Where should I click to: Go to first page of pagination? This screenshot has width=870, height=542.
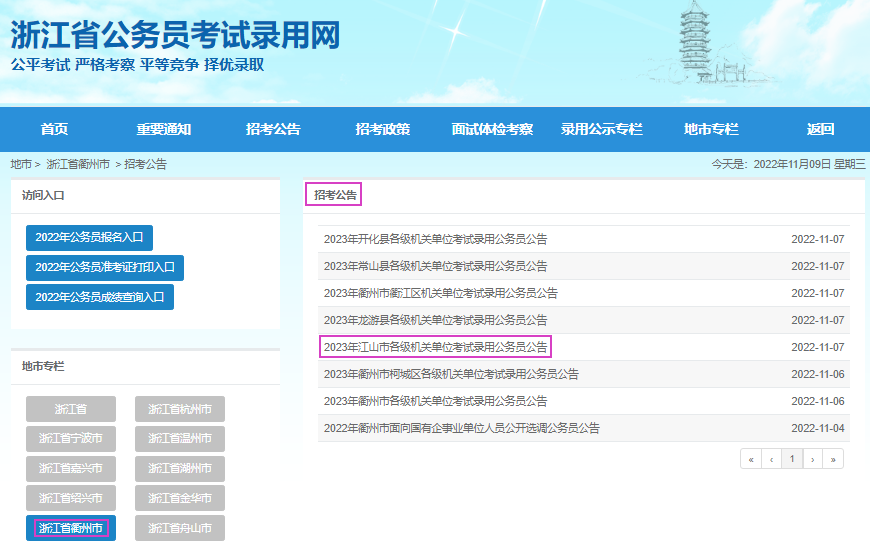pyautogui.click(x=750, y=459)
